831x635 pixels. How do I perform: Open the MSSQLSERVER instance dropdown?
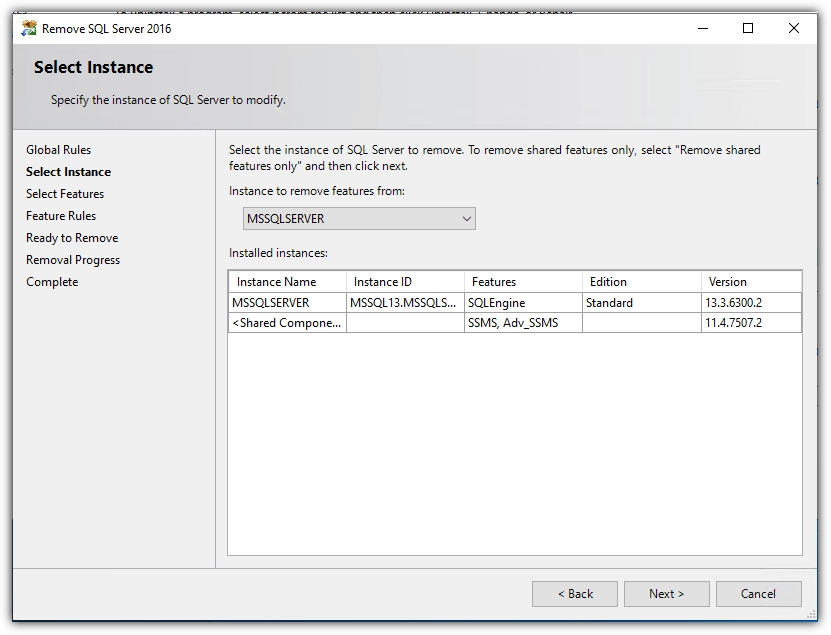click(x=359, y=218)
